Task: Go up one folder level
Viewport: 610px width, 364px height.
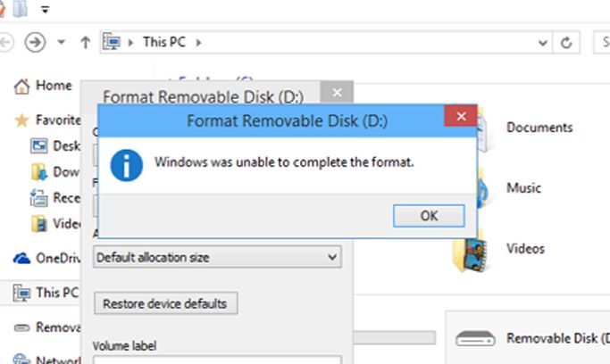Action: 85,42
